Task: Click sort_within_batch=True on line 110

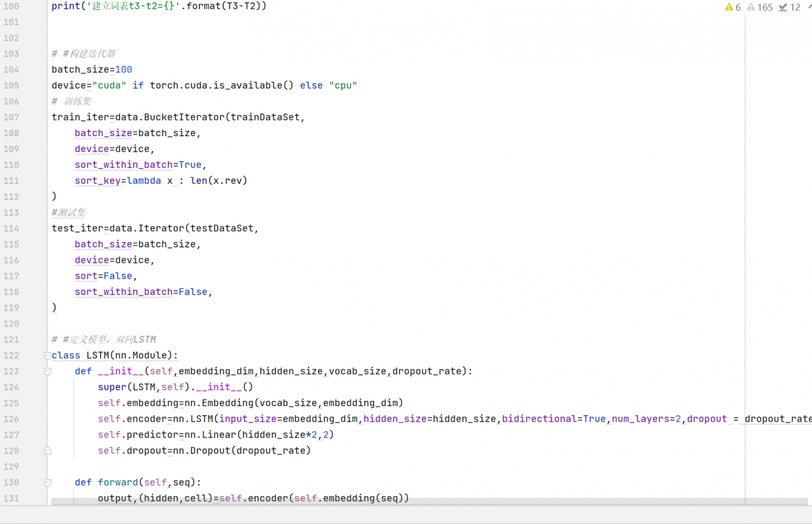Action: tap(138, 165)
